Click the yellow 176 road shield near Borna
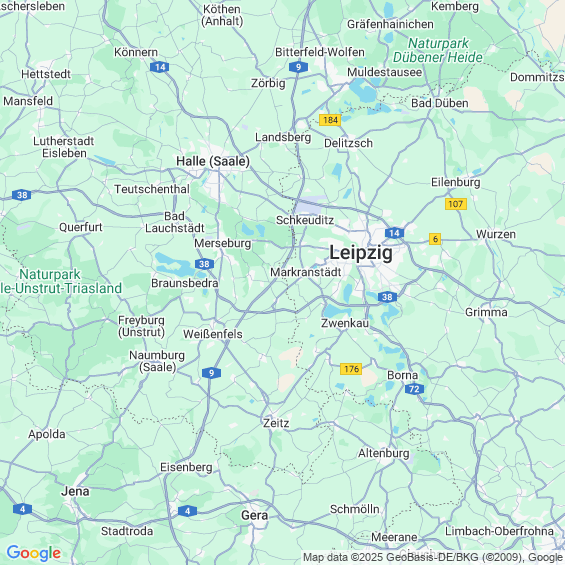This screenshot has width=565, height=565. point(351,369)
